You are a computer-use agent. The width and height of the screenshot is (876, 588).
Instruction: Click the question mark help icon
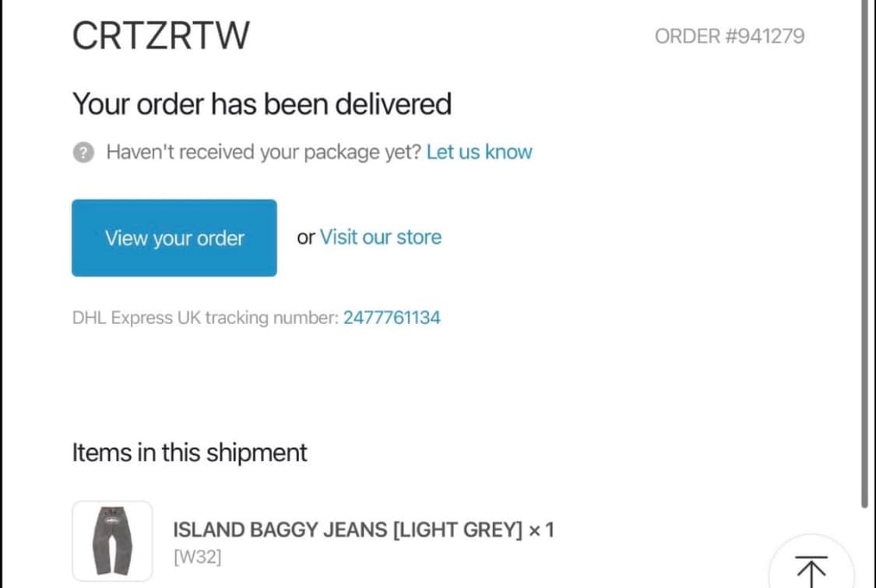[x=83, y=153]
